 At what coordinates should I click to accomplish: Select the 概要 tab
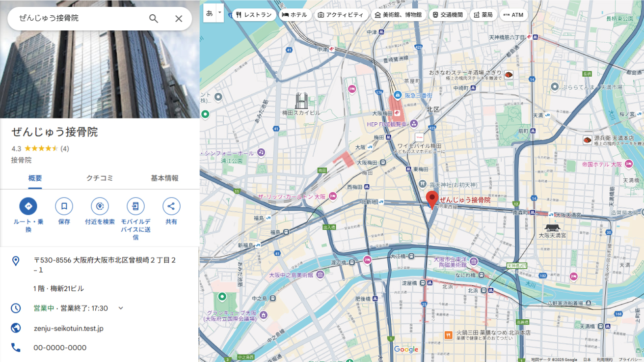(x=35, y=178)
